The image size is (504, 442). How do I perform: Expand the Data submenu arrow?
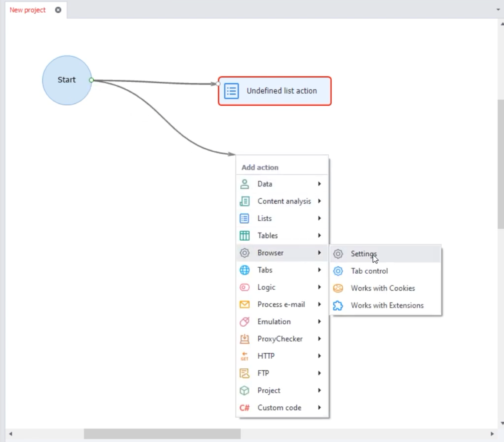[x=319, y=184]
